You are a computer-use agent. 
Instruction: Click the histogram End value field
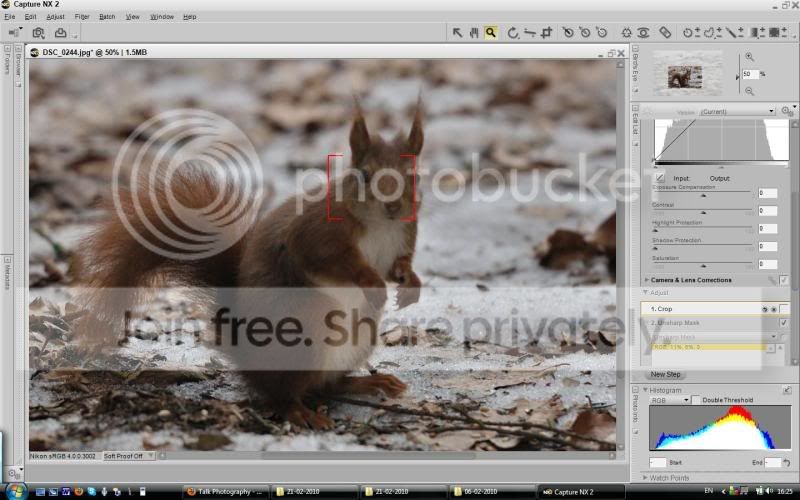coord(773,463)
